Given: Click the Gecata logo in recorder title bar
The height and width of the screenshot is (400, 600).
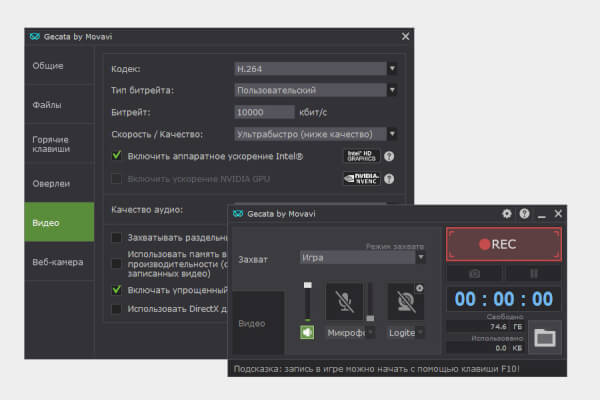Looking at the screenshot, I should [x=238, y=214].
